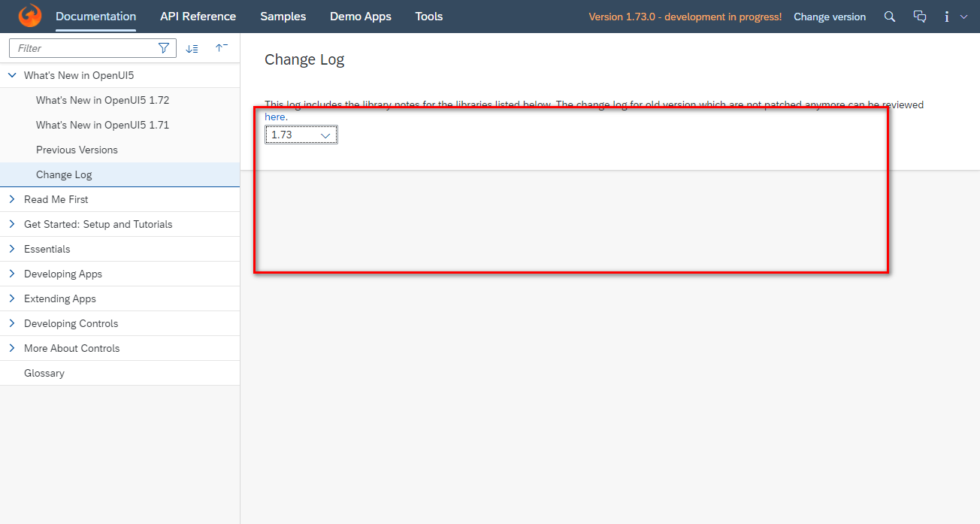Screen dimensions: 980x524
Task: Switch to Documentation tab
Action: click(x=96, y=17)
